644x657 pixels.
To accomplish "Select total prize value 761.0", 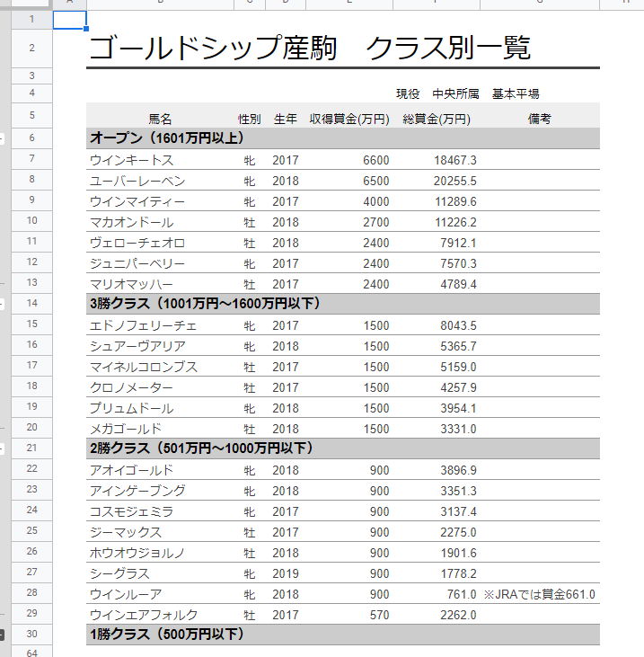I will click(462, 594).
